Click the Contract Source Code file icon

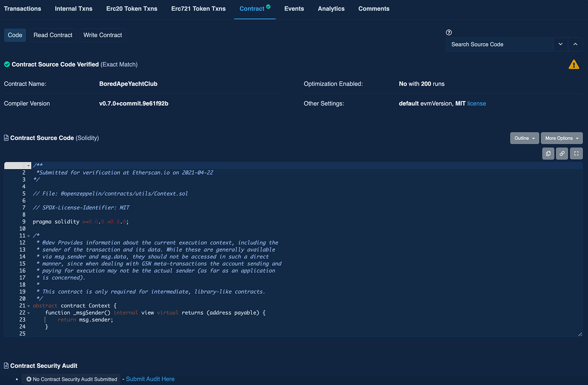point(6,138)
